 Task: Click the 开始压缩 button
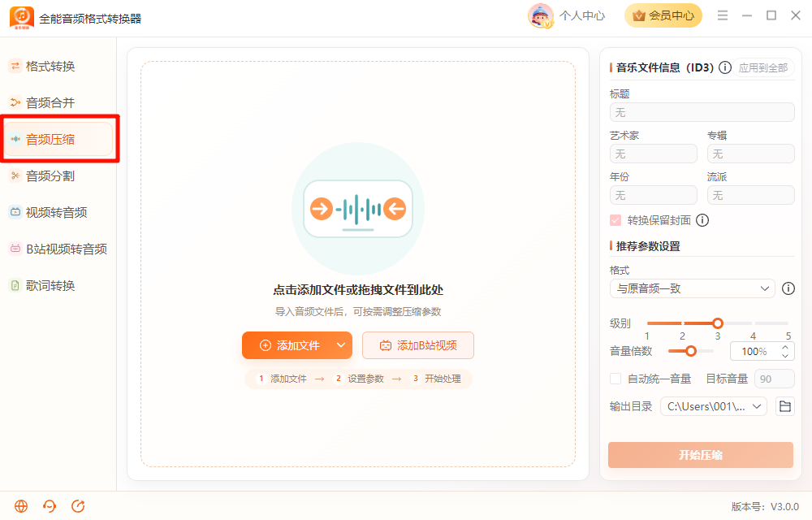point(701,455)
